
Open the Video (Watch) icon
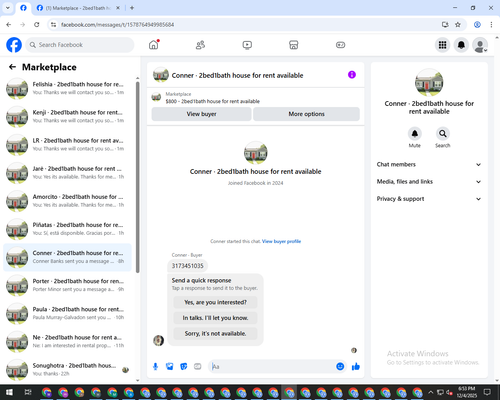click(x=247, y=45)
